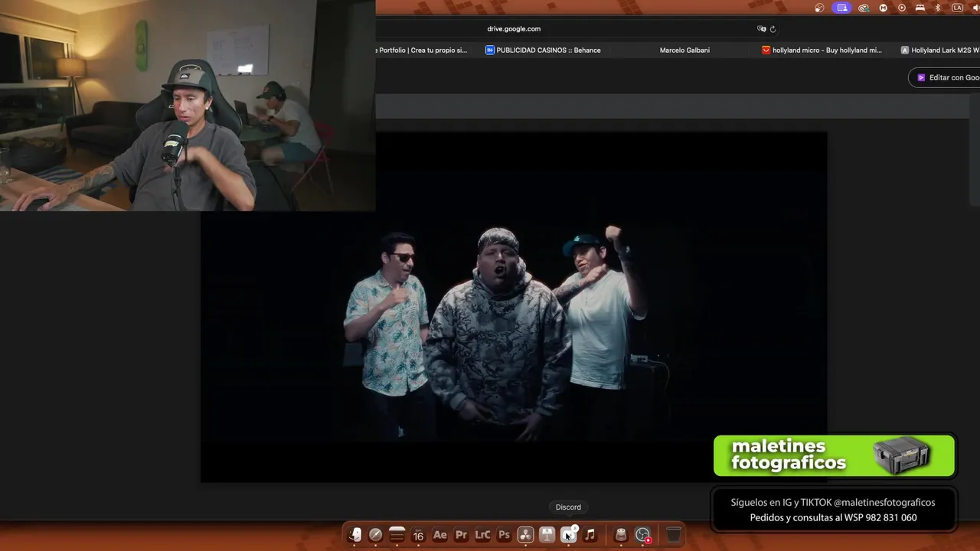Launch Safari from the Dock
The height and width of the screenshot is (551, 980).
tap(375, 535)
